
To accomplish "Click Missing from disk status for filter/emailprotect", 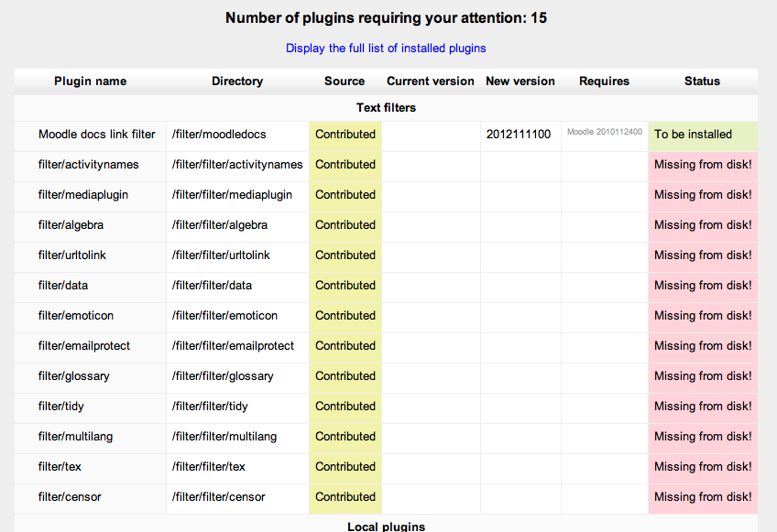I will click(x=703, y=346).
